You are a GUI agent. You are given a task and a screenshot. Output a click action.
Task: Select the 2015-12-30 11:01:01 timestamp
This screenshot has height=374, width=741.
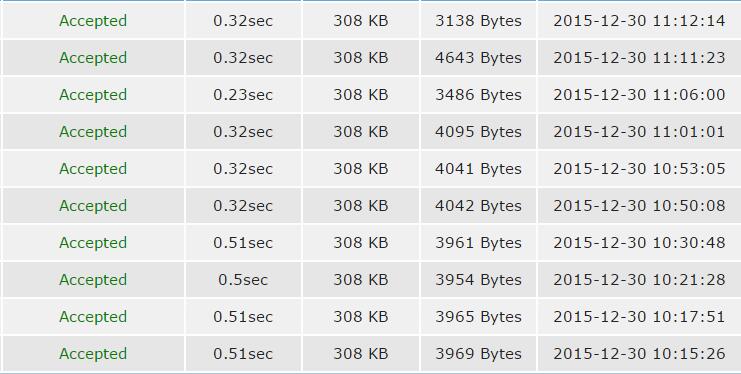639,131
